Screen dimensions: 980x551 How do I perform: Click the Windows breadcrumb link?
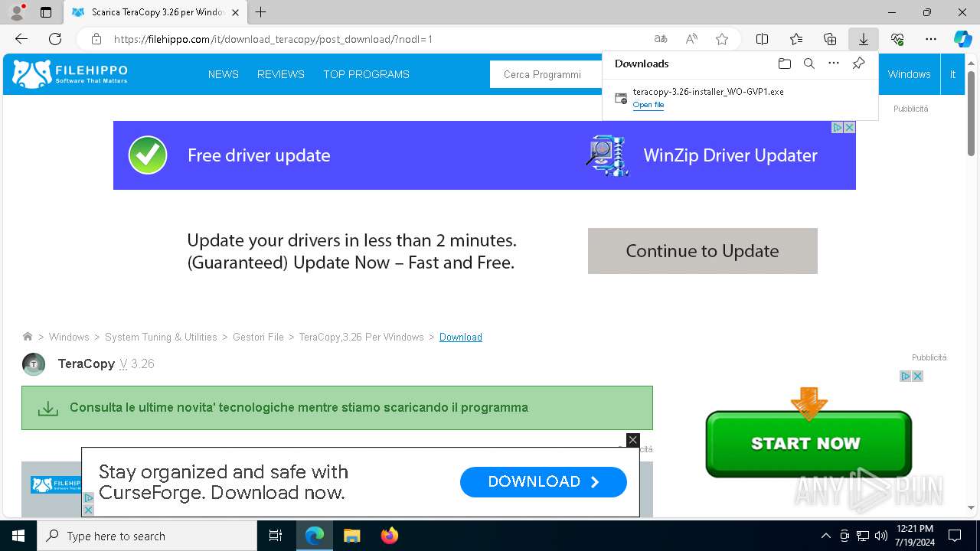[x=69, y=337]
